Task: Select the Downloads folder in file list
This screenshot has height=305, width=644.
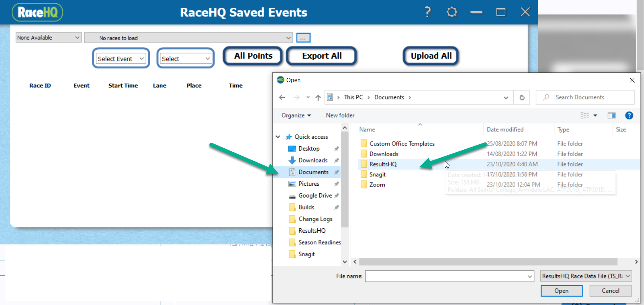Action: (384, 154)
